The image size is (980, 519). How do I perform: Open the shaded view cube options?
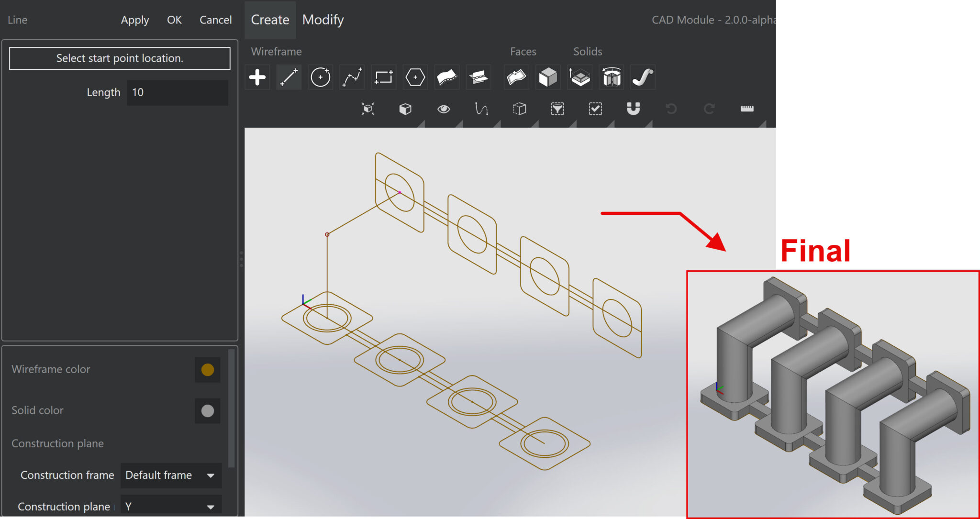[405, 109]
